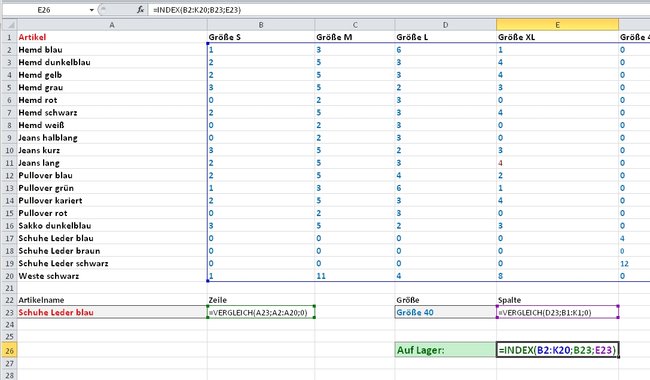Select column D header
Viewport: 650px width, 380px height.
pyautogui.click(x=445, y=25)
